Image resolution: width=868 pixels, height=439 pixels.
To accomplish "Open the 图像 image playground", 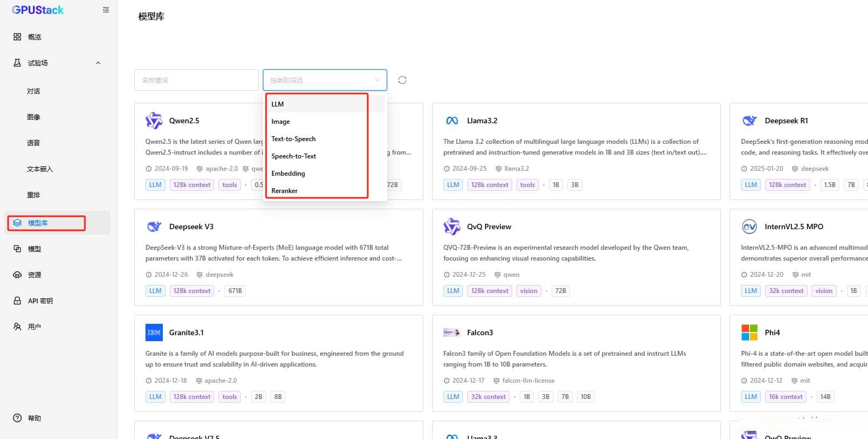I will pyautogui.click(x=34, y=117).
